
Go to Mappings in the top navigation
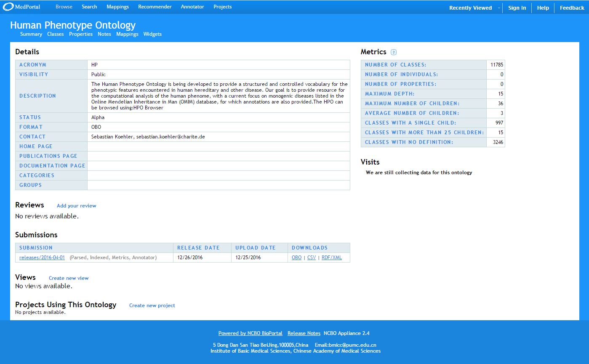117,7
